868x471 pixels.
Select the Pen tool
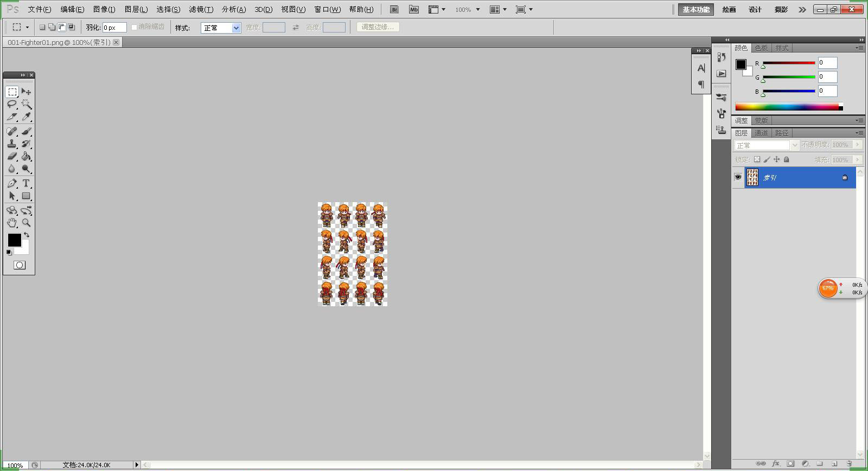12,183
